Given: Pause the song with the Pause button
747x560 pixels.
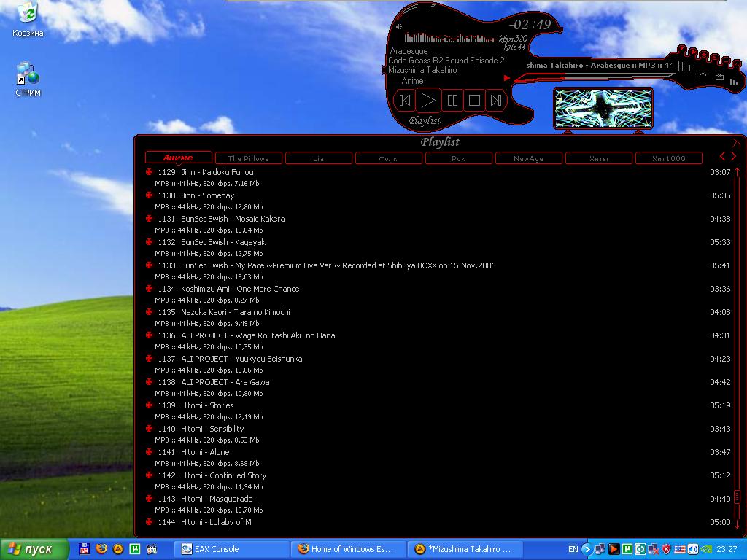Looking at the screenshot, I should pyautogui.click(x=452, y=101).
